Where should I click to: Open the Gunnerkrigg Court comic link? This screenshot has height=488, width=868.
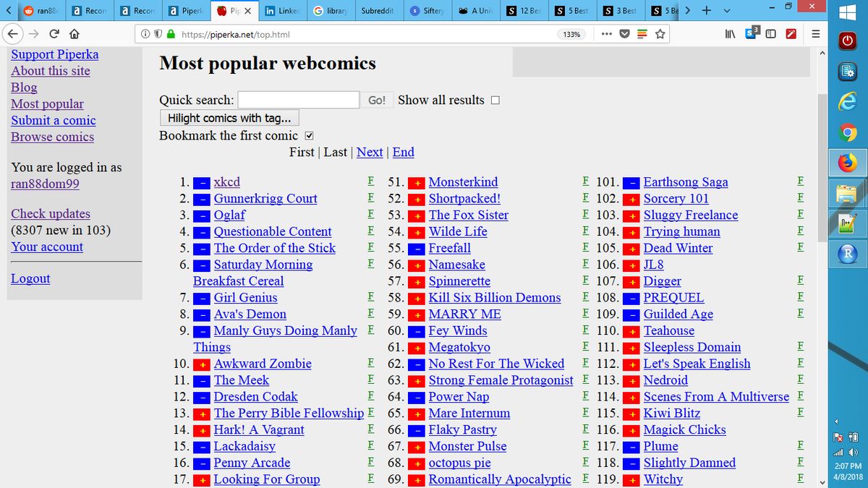coord(265,199)
